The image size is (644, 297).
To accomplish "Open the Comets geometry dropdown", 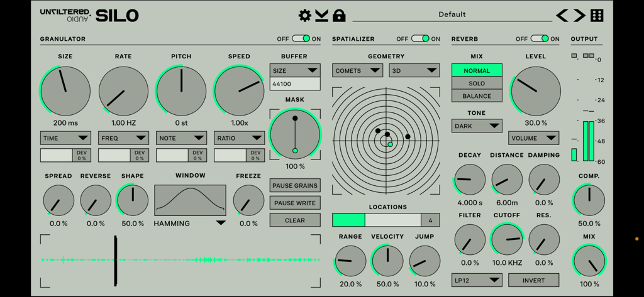I will click(358, 71).
